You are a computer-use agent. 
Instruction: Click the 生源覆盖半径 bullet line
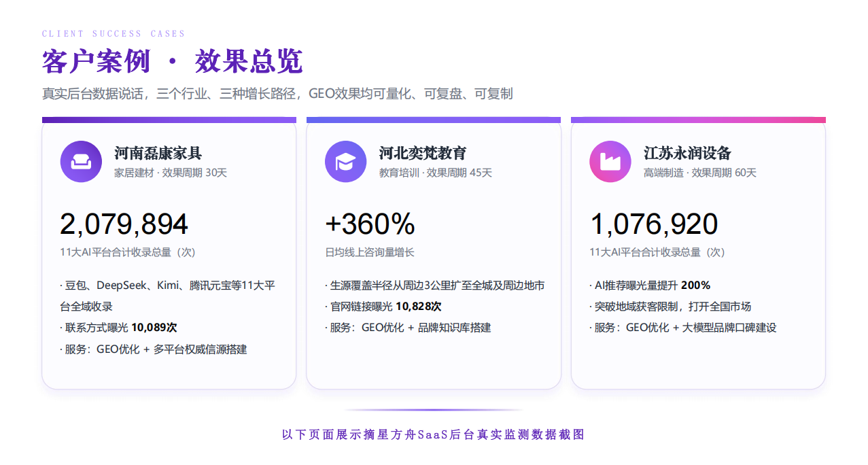434,286
